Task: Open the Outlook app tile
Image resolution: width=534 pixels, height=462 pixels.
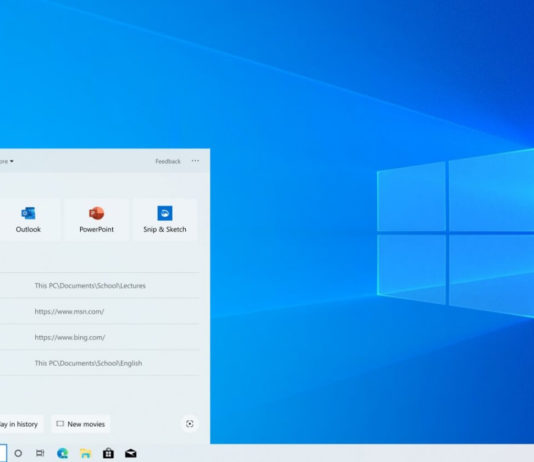Action: pyautogui.click(x=28, y=220)
